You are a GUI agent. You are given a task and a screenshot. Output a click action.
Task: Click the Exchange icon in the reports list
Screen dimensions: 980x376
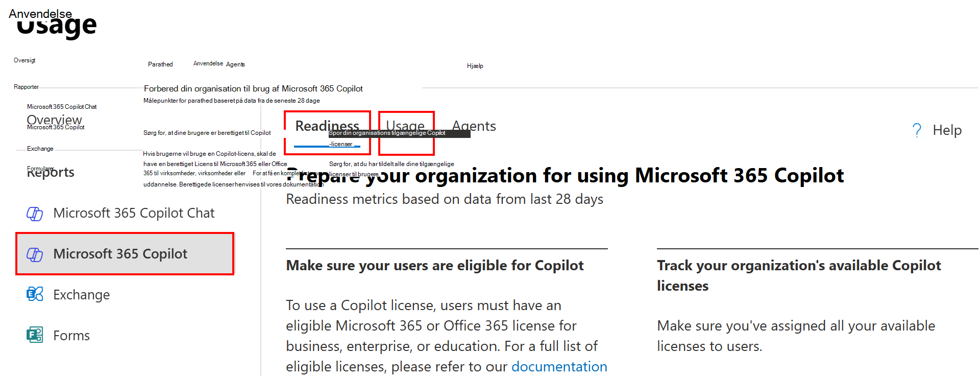(x=35, y=294)
